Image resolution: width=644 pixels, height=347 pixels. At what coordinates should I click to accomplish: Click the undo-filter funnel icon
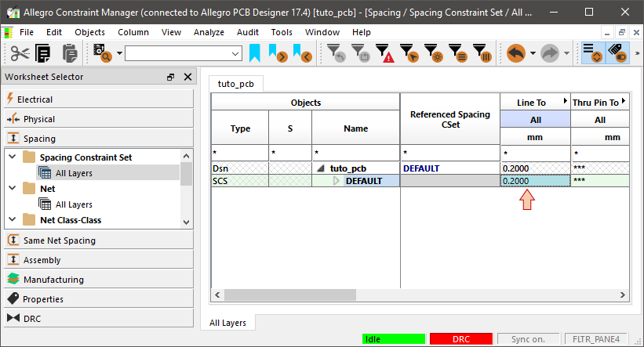click(336, 53)
